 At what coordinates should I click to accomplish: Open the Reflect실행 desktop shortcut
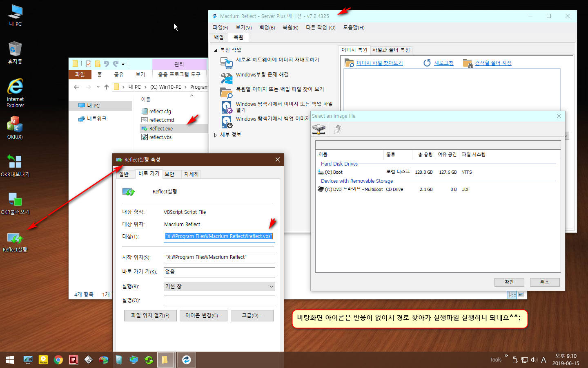pos(15,242)
